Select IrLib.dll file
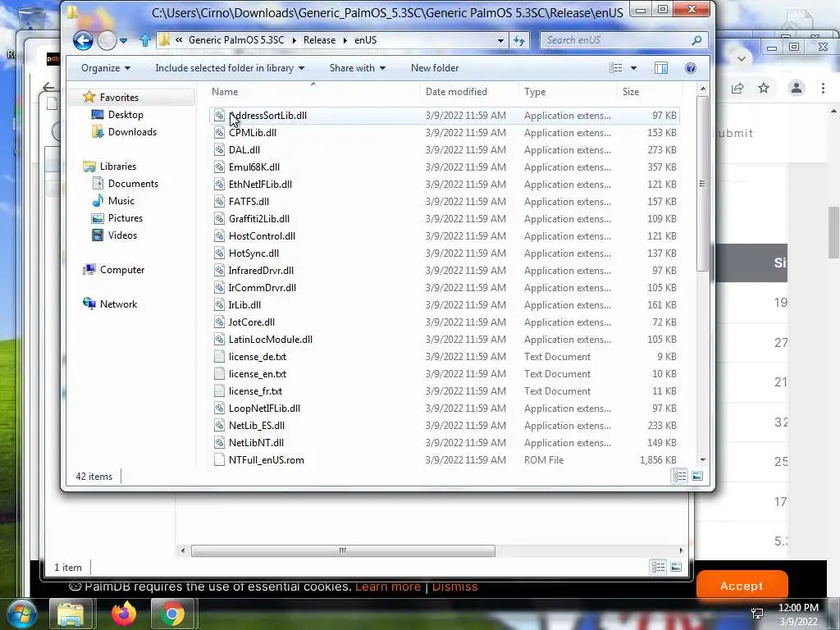The width and height of the screenshot is (840, 630). click(244, 305)
